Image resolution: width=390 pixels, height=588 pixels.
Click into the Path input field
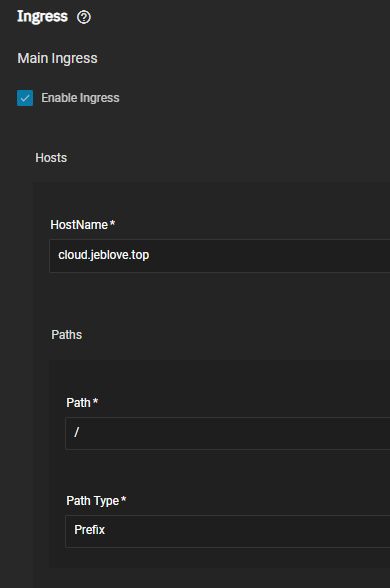click(x=228, y=433)
